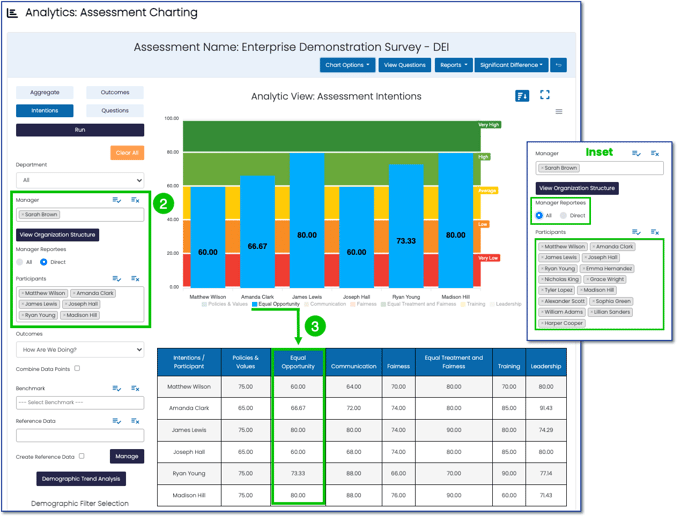Tick the Combine Data Points checkbox
The height and width of the screenshot is (516, 688).
(77, 369)
